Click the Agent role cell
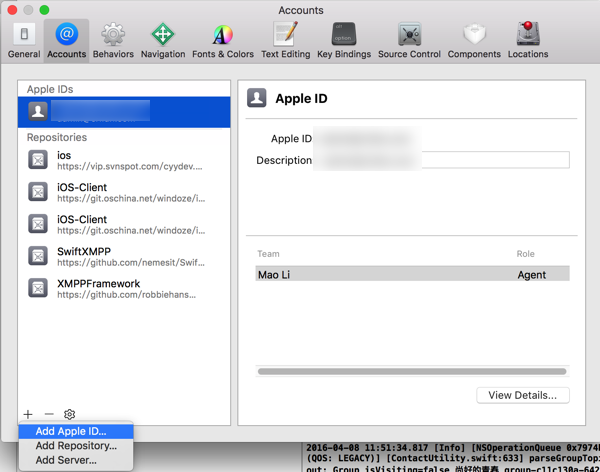 [x=532, y=275]
